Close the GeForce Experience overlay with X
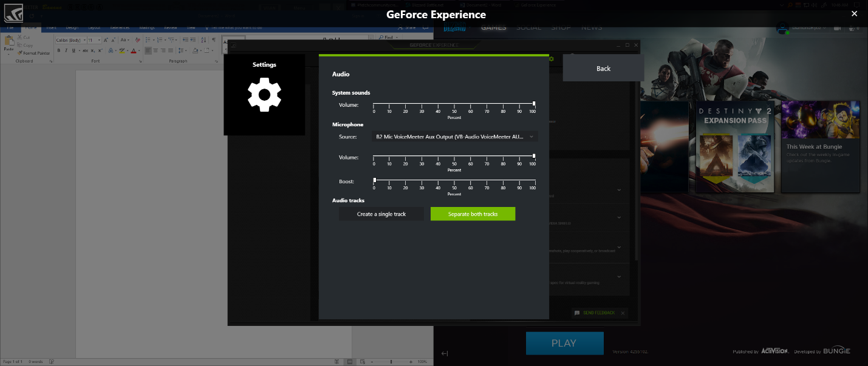The height and width of the screenshot is (366, 868). (855, 13)
